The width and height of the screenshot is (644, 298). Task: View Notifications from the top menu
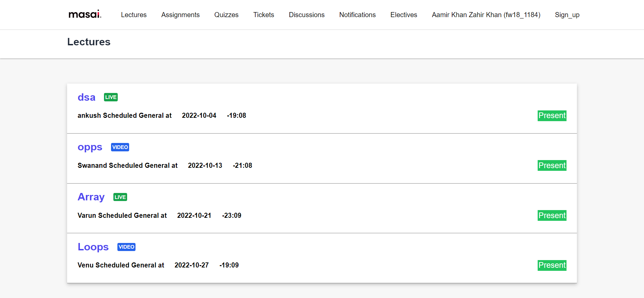coord(357,15)
